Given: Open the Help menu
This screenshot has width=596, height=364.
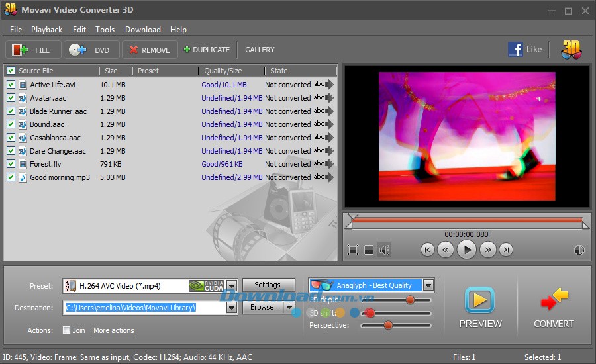Looking at the screenshot, I should point(178,30).
